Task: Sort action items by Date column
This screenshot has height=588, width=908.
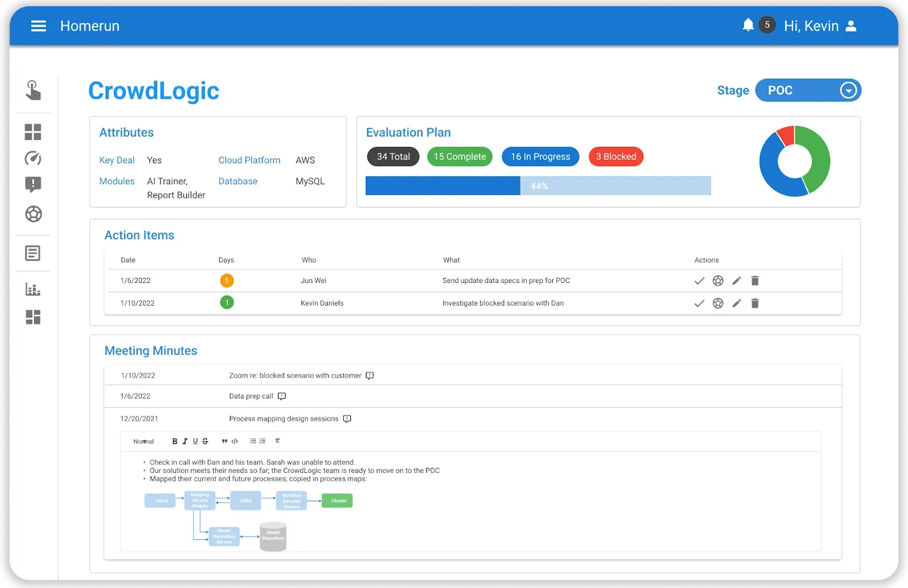Action: (x=128, y=260)
